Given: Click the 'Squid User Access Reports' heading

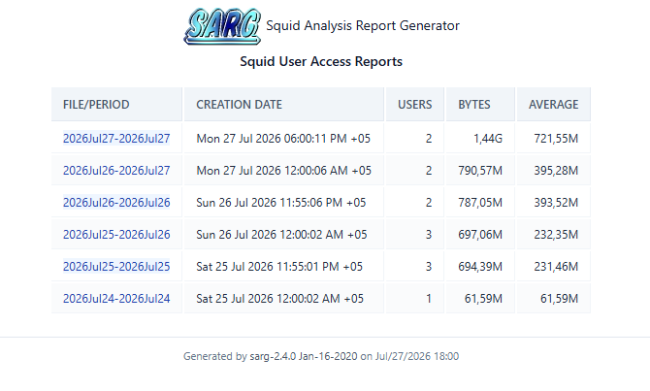Looking at the screenshot, I should point(321,61).
